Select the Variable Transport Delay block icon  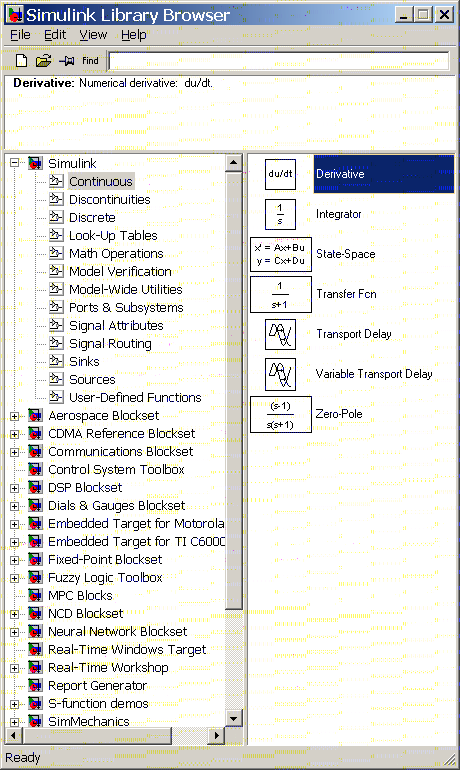click(x=280, y=374)
